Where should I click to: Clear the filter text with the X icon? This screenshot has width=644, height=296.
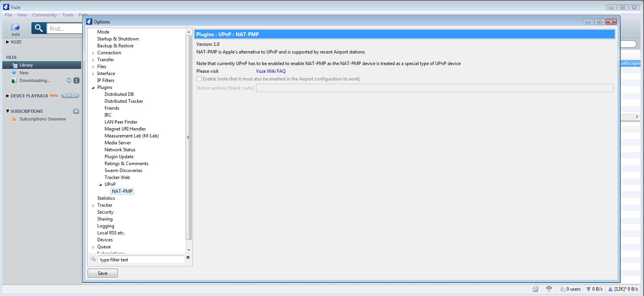click(188, 258)
